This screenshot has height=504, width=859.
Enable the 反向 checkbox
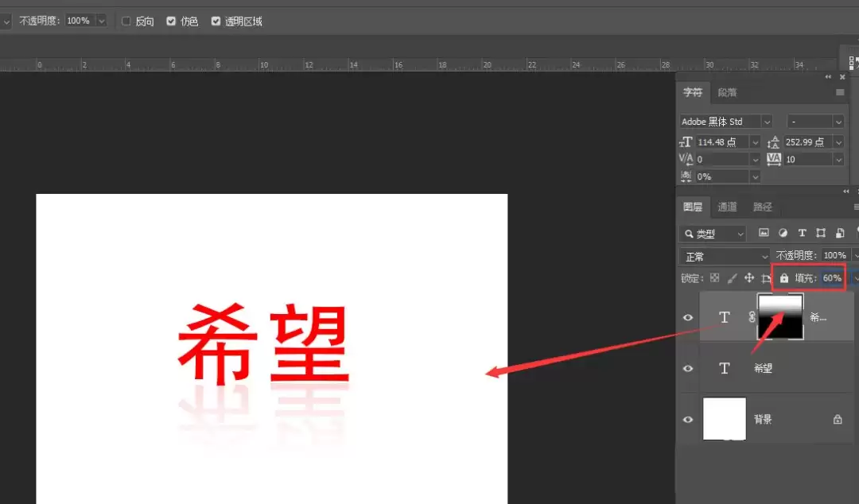126,21
